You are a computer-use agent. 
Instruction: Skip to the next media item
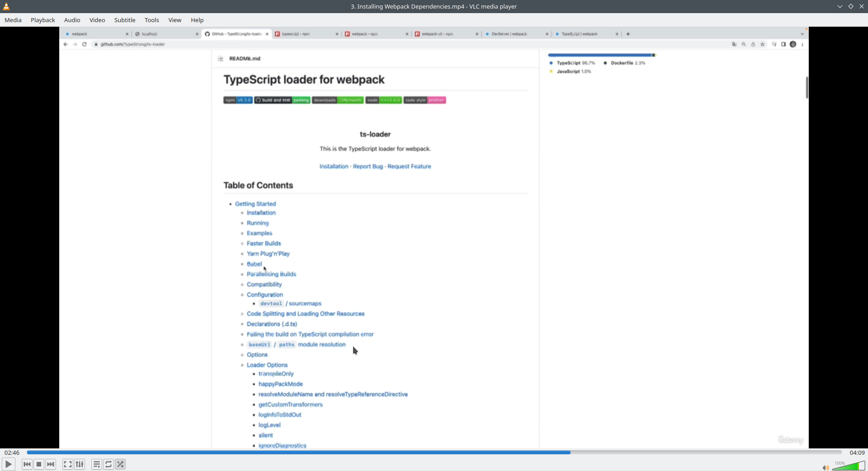pyautogui.click(x=51, y=464)
